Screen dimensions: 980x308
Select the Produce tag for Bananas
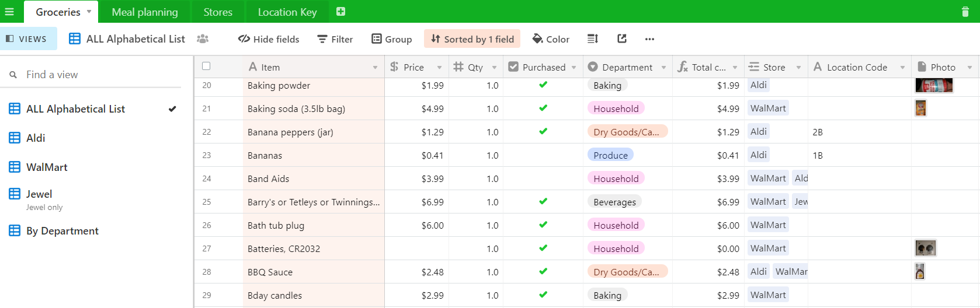[610, 155]
